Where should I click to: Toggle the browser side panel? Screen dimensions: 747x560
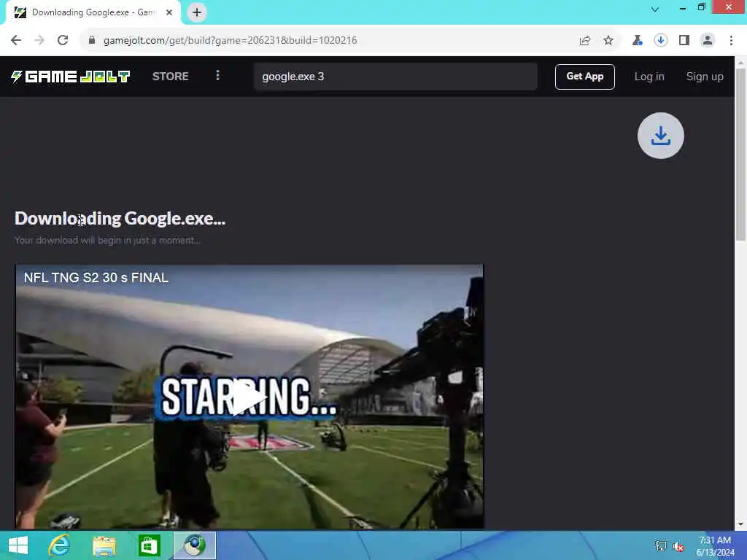tap(684, 41)
